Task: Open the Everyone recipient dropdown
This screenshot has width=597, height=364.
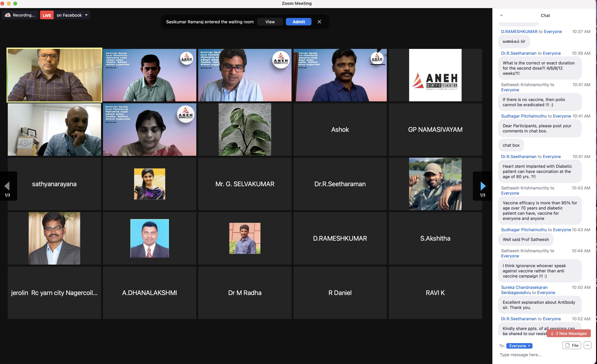Action: [x=519, y=346]
